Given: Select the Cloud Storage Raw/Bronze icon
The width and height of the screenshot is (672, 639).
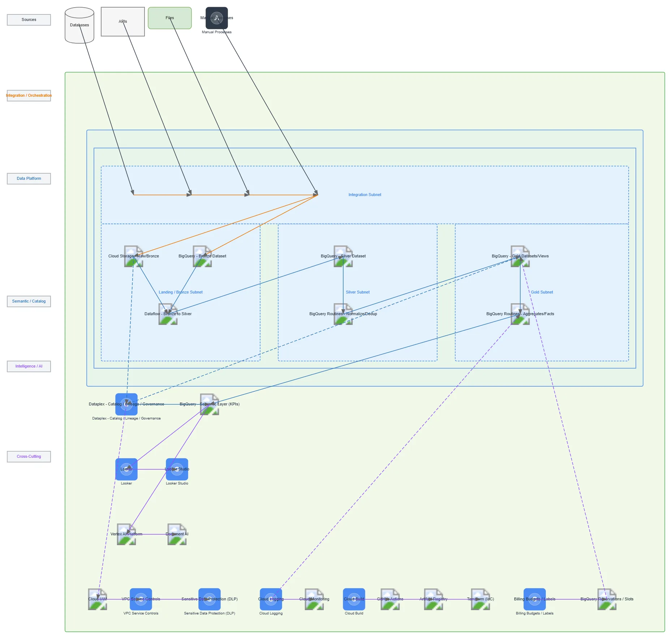Looking at the screenshot, I should 134,256.
